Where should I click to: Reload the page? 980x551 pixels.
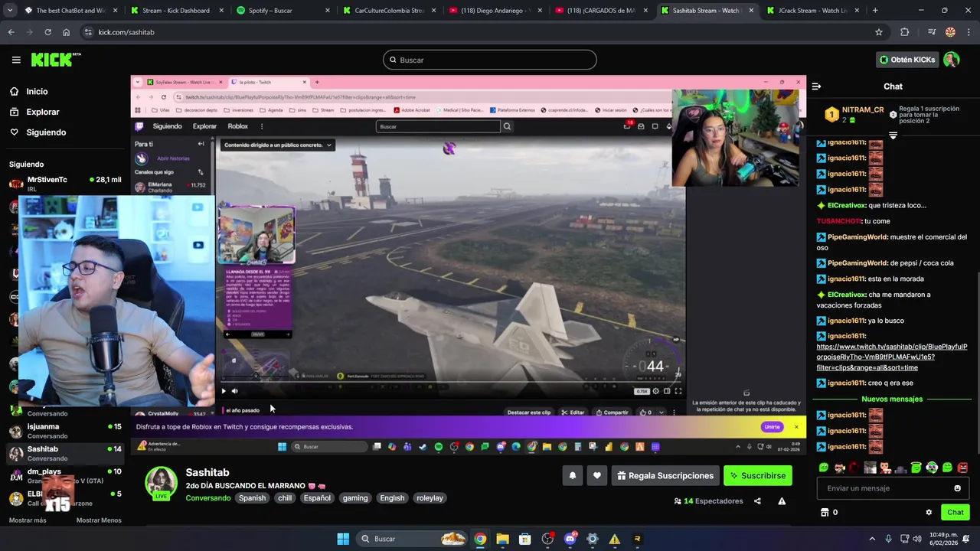point(47,32)
